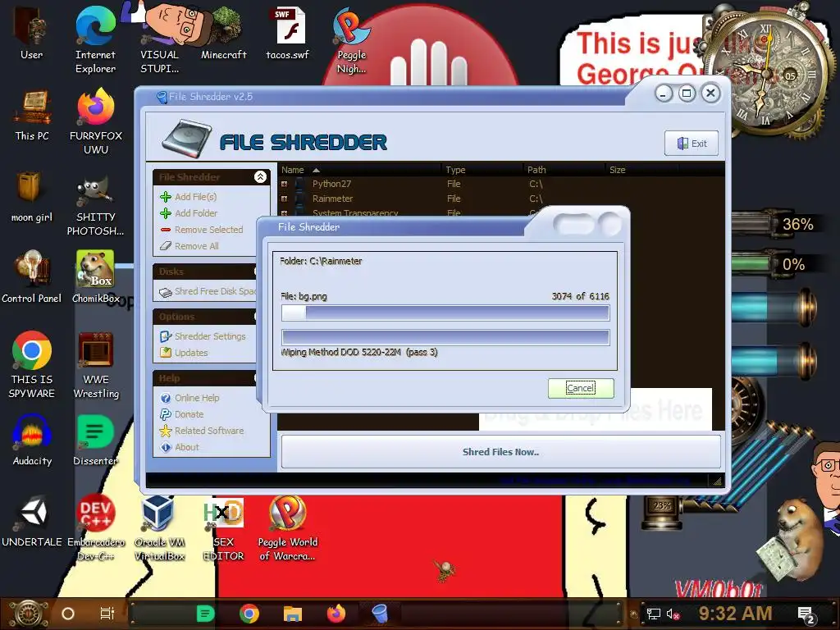Unmute the volume tray icon
Image resolution: width=840 pixels, height=630 pixels.
(673, 614)
